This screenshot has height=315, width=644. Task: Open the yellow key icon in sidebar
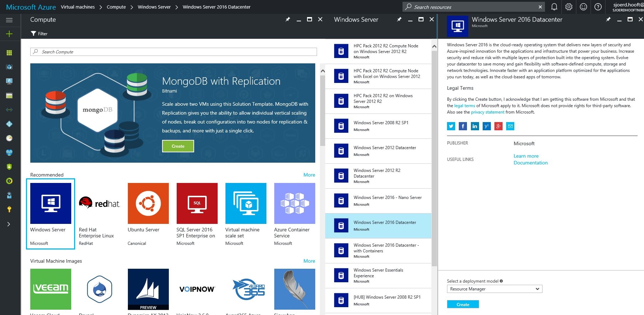9,209
